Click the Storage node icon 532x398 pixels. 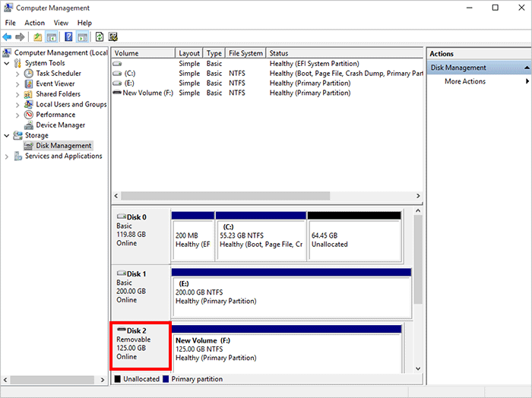tap(17, 135)
